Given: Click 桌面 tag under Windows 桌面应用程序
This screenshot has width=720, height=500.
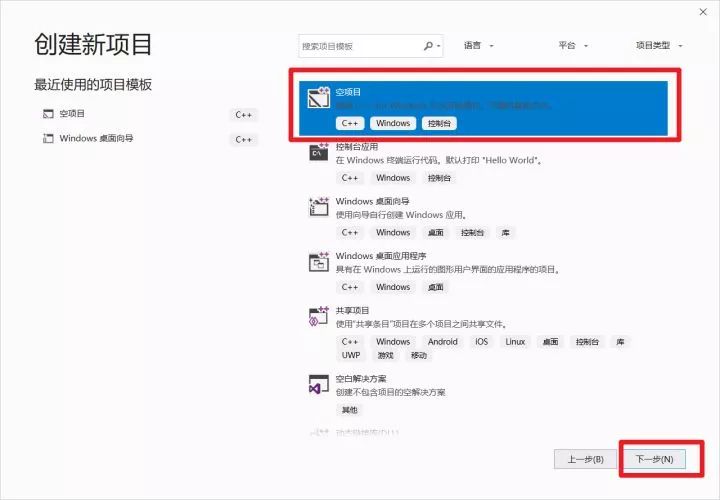Looking at the screenshot, I should tap(435, 287).
